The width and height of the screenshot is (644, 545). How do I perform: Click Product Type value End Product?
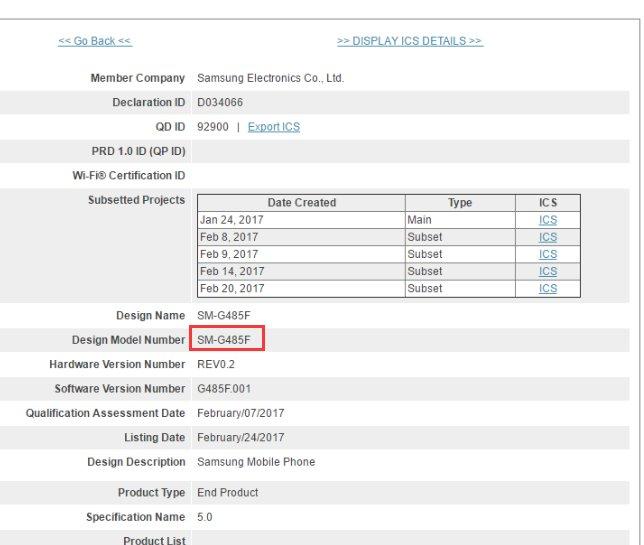228,492
